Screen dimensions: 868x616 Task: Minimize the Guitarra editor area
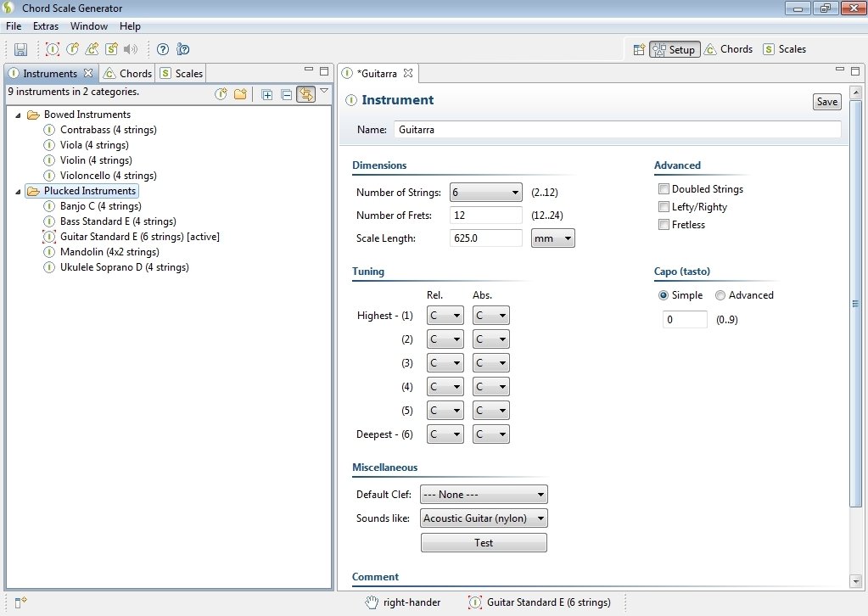click(x=840, y=70)
